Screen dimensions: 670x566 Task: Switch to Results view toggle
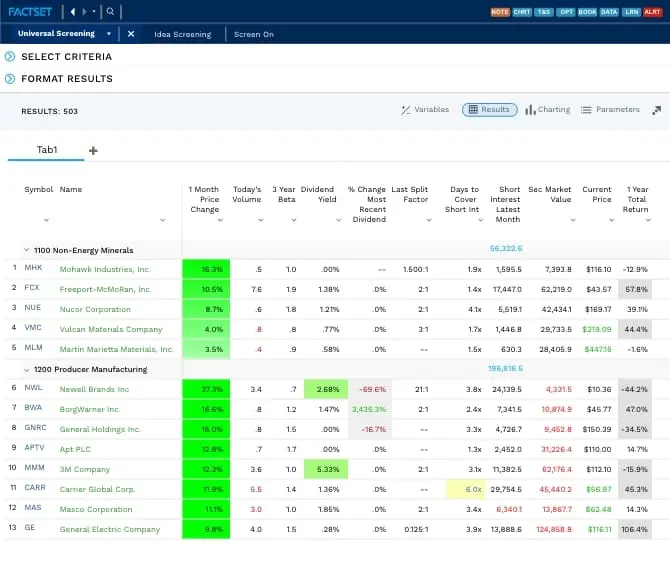(488, 110)
